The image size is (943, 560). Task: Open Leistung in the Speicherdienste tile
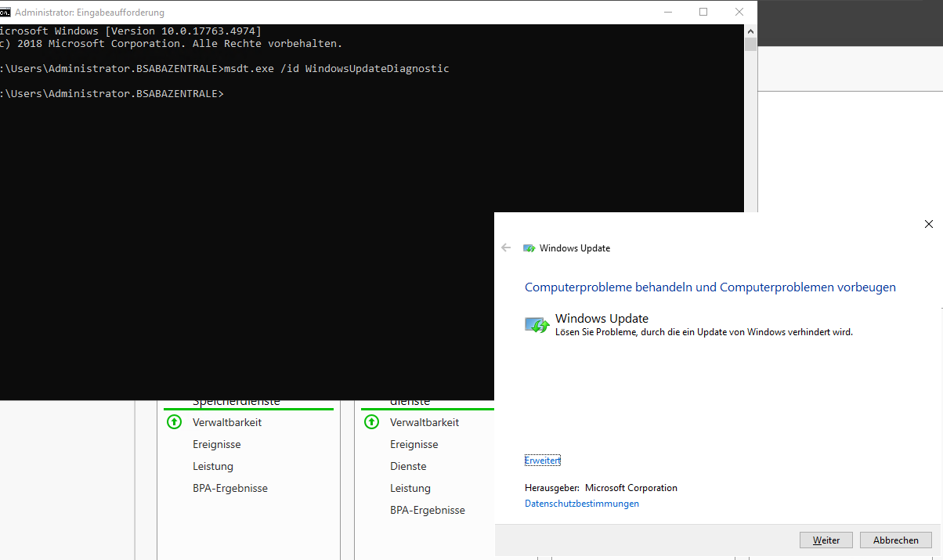[x=213, y=466]
